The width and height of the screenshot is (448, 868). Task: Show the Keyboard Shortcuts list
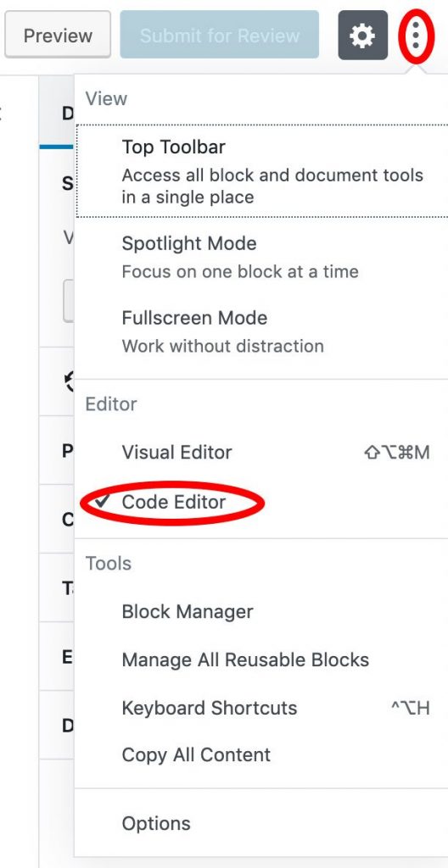261,708
